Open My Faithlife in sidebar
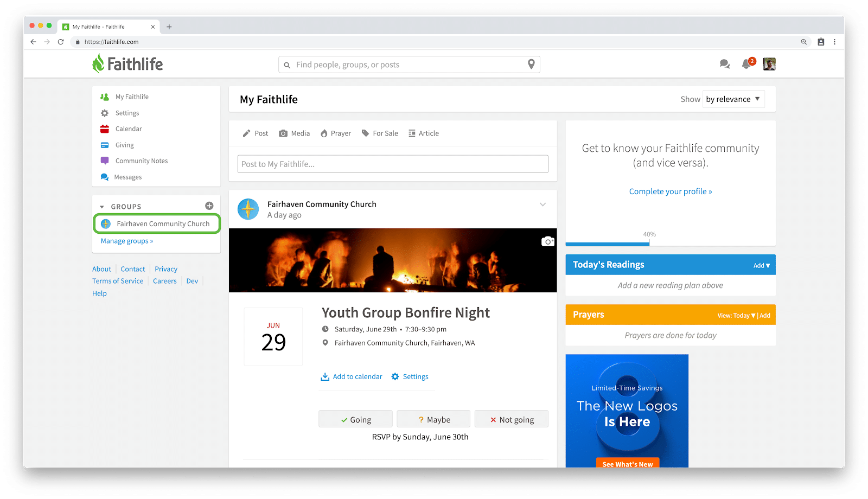The width and height of the screenshot is (868, 499). pos(131,97)
